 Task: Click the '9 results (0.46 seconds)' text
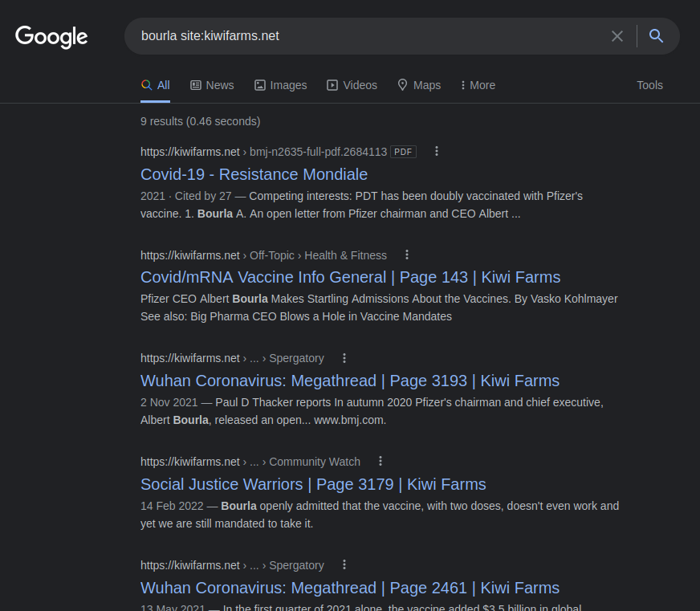201,121
